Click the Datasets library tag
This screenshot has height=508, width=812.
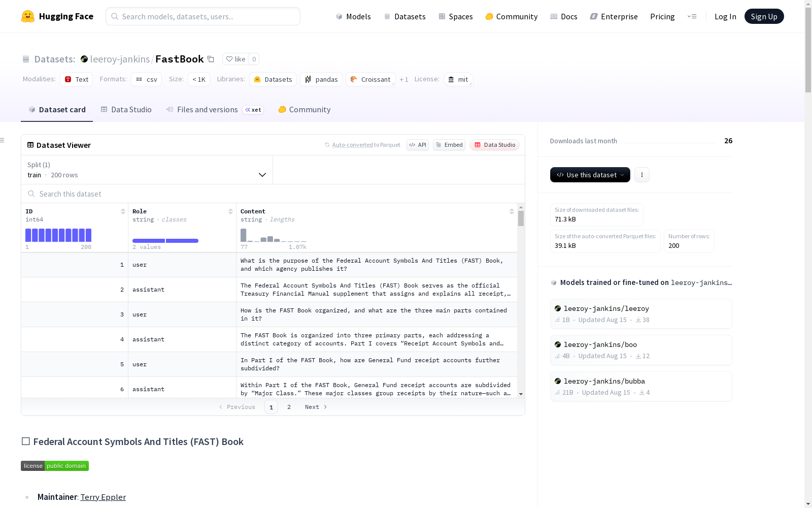coord(273,79)
